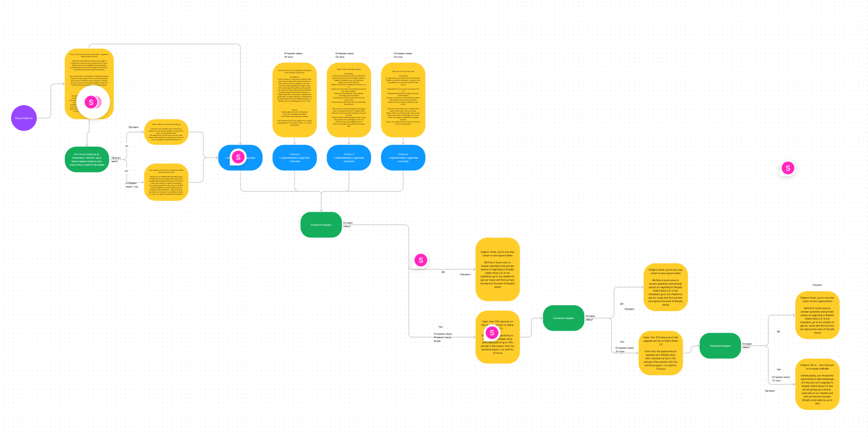The width and height of the screenshot is (868, 437).
Task: Select the blue "Статья 4" node
Action: pyautogui.click(x=403, y=158)
